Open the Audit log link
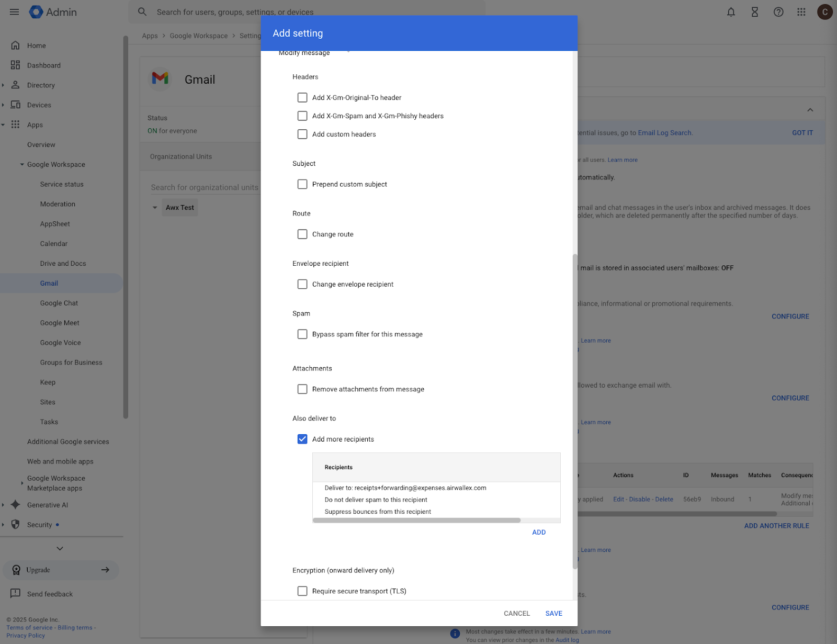 pyautogui.click(x=567, y=640)
